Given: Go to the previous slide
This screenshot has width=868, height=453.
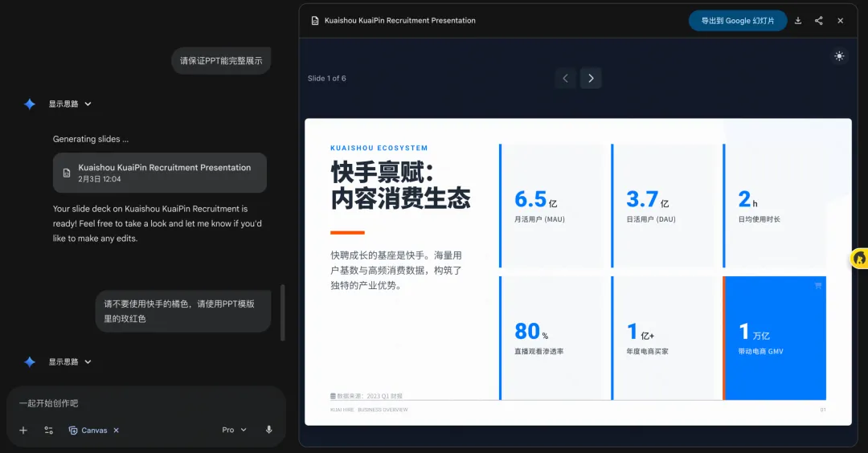Looking at the screenshot, I should (565, 78).
